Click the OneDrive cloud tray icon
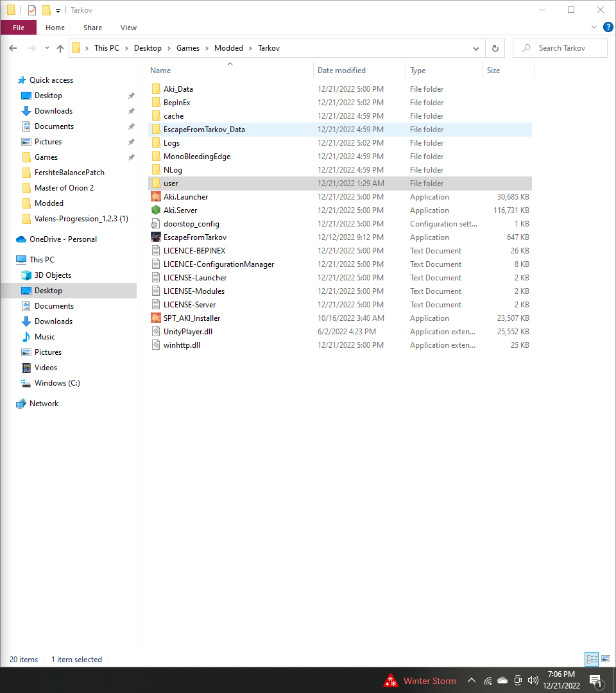Screen dimensions: 616x693 coord(502,681)
